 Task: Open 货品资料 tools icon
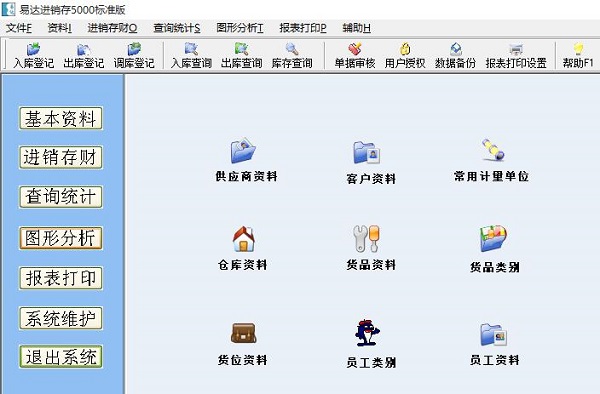click(366, 238)
